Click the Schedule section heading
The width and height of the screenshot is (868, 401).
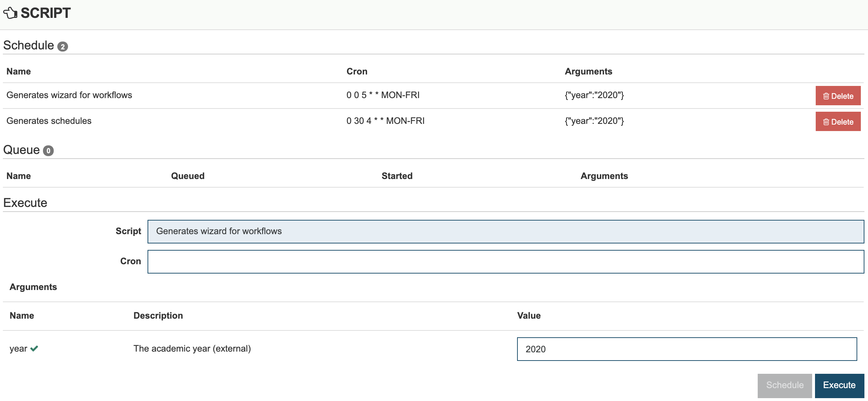click(x=29, y=45)
